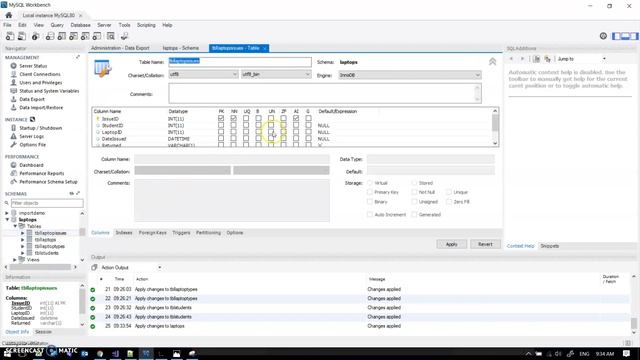Click the copy icon in Output panel
The image size is (640, 360).
pyautogui.click(x=94, y=267)
